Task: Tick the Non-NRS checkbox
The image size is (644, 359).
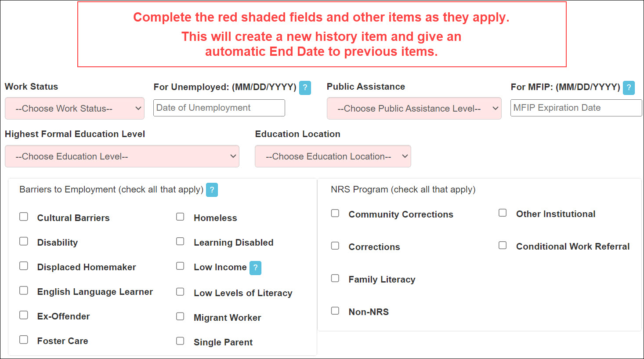Action: pos(335,311)
